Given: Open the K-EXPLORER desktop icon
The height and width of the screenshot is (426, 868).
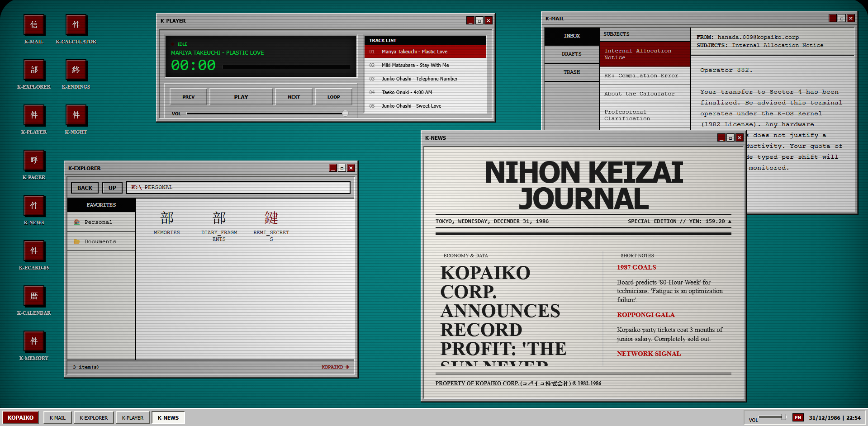Looking at the screenshot, I should 34,75.
